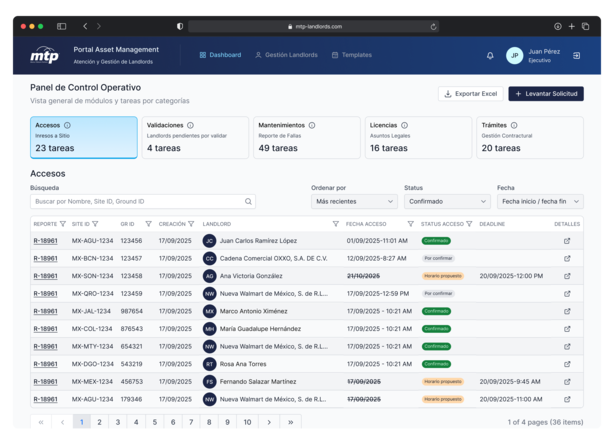Viewport: 613px width, 444px height.
Task: Click the Exportar Excel button
Action: coord(470,94)
